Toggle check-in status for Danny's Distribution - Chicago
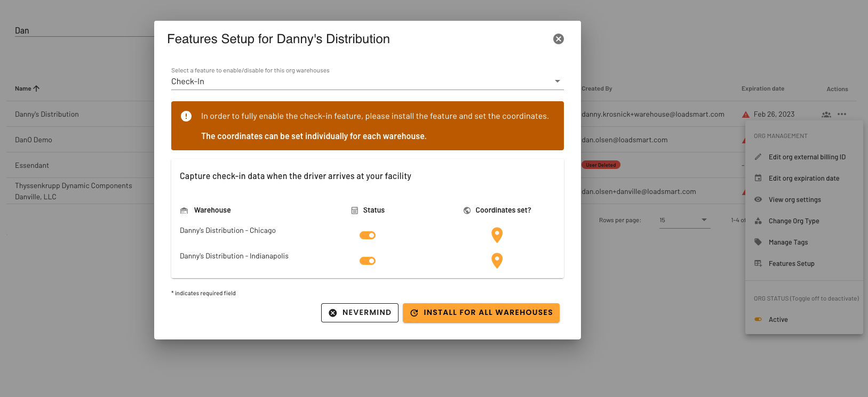This screenshot has height=397, width=868. click(368, 236)
